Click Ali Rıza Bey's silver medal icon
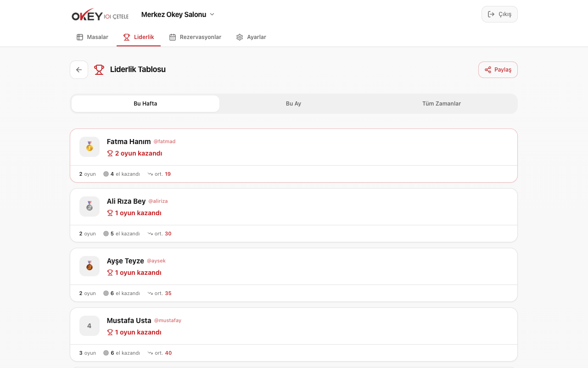 tap(90, 206)
